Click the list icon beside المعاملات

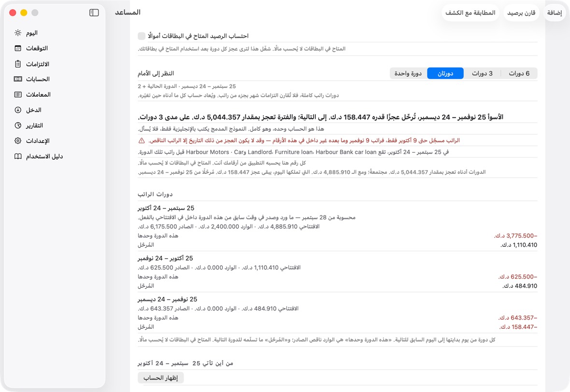click(x=18, y=95)
